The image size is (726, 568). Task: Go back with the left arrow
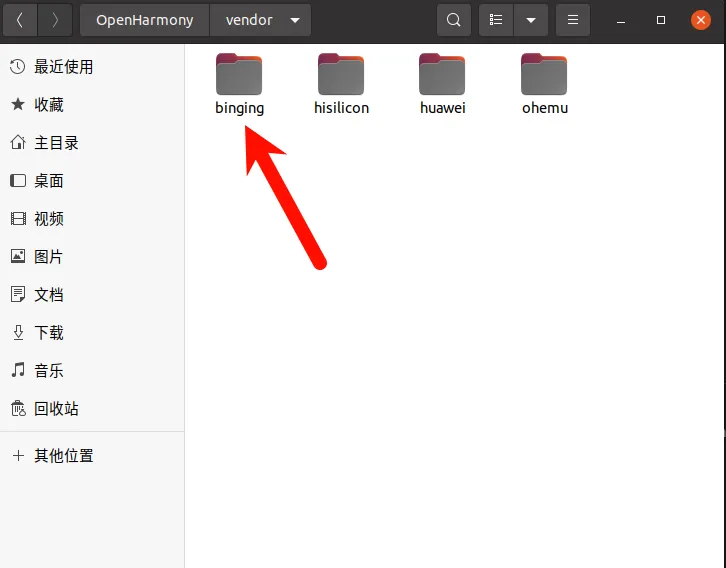[19, 20]
